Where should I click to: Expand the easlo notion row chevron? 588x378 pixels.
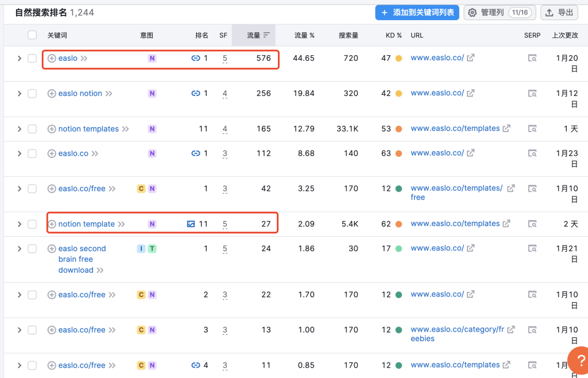point(20,94)
